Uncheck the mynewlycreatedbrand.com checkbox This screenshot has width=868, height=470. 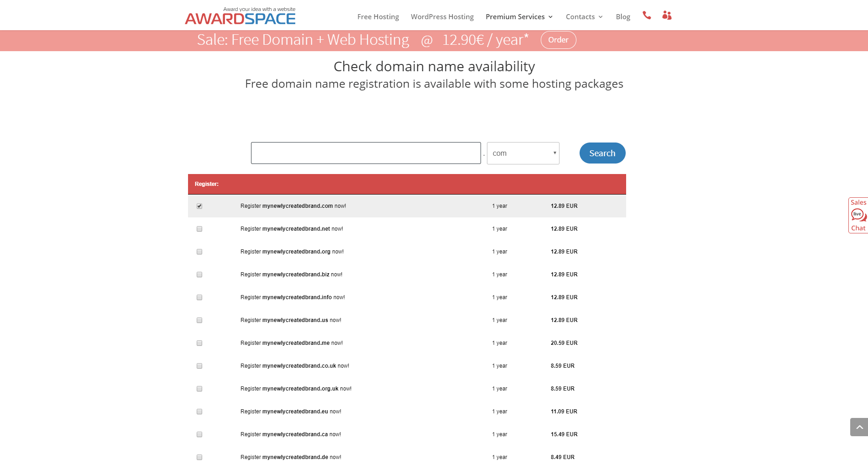199,206
